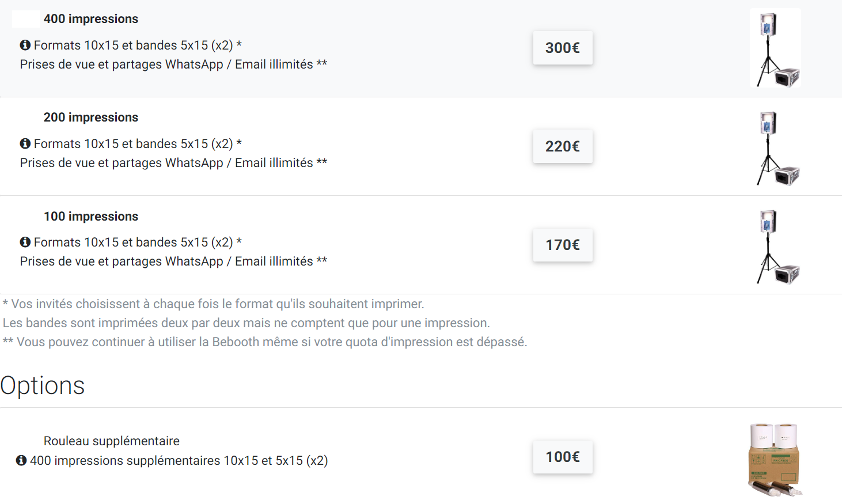Viewport: 842px width, 504px height.
Task: Choose the 220€ price button
Action: click(562, 146)
